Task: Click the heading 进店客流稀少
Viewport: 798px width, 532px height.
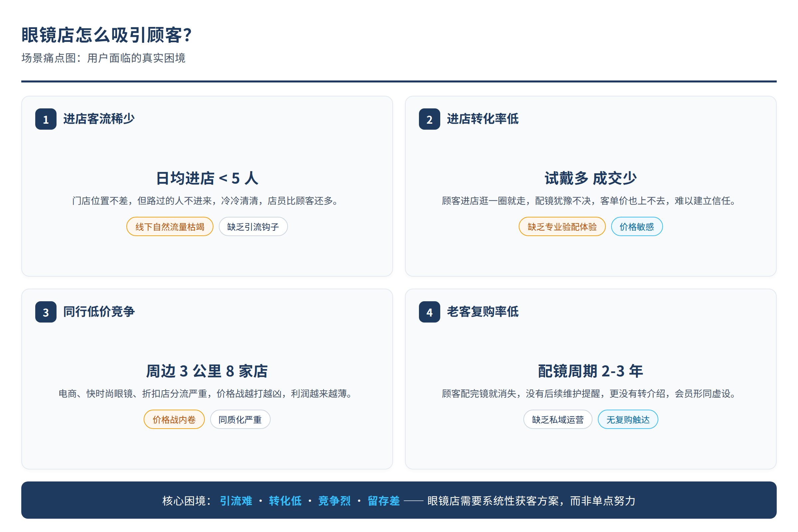Action: (99, 119)
